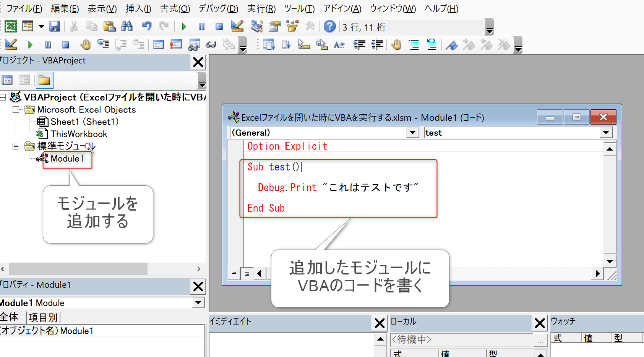The height and width of the screenshot is (357, 644).
Task: Click the Save icon in the toolbar
Action: (x=55, y=26)
